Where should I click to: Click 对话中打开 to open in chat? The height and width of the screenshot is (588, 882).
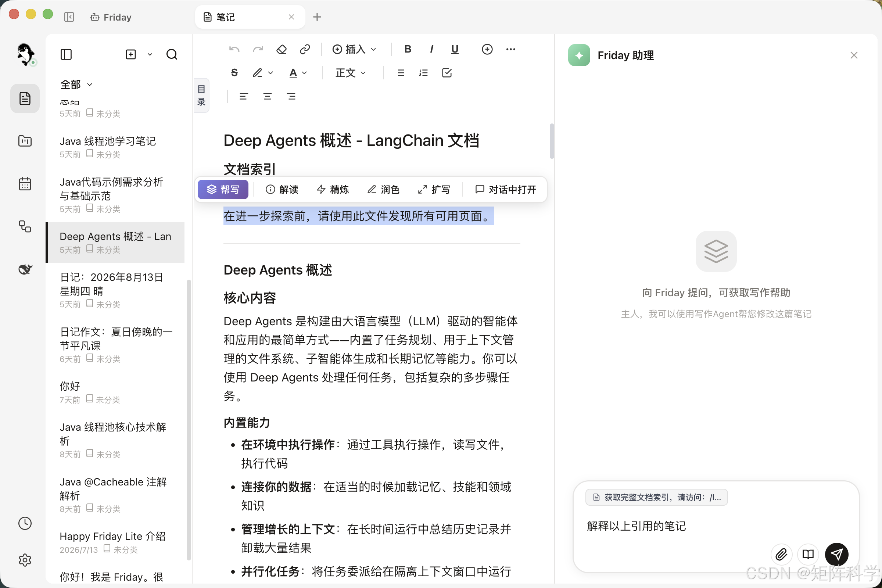coord(506,189)
